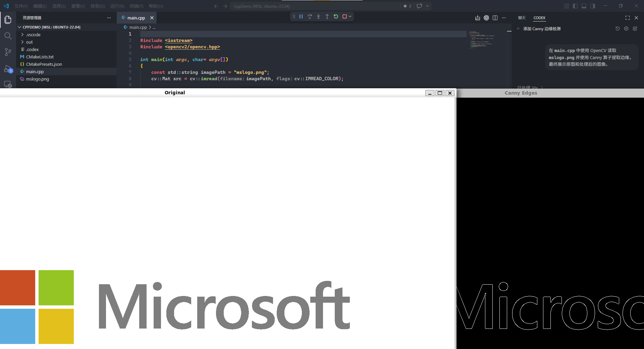Open the Search view in activity bar
The height and width of the screenshot is (349, 644).
pos(8,36)
